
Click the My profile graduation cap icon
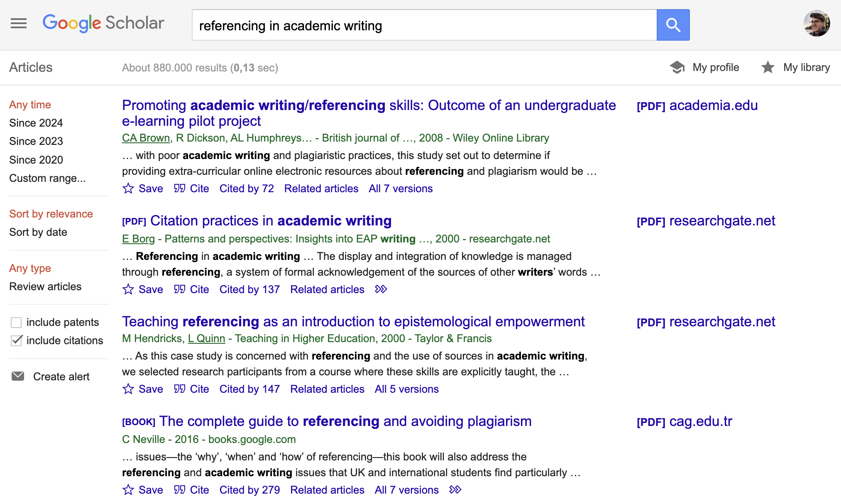pos(677,67)
